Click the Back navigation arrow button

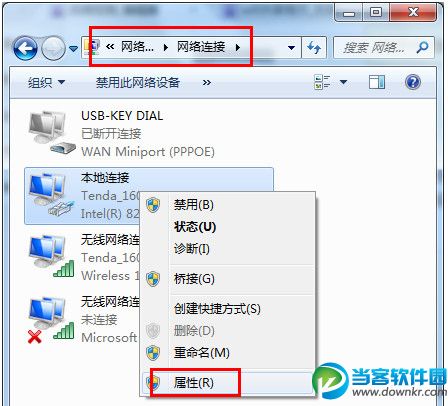tap(25, 48)
